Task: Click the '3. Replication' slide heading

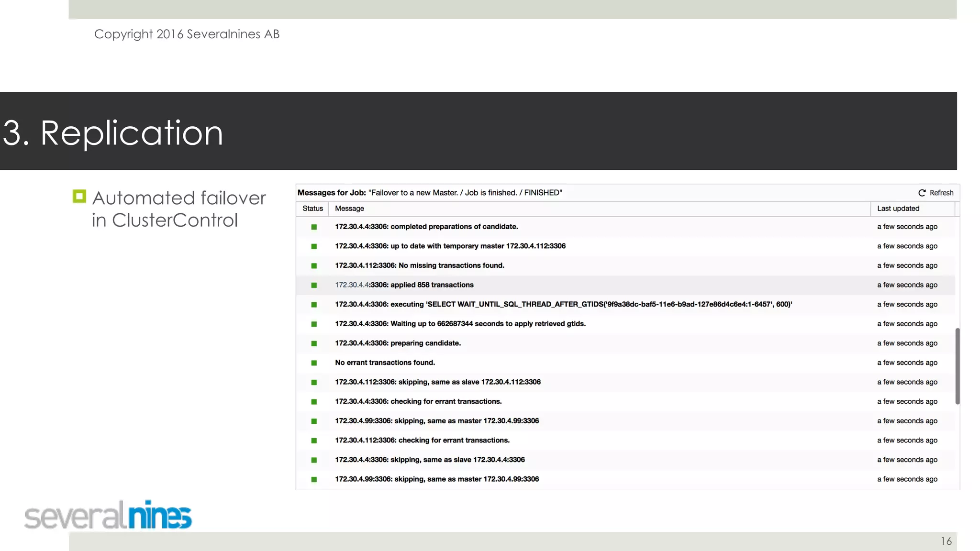Action: [x=113, y=132]
